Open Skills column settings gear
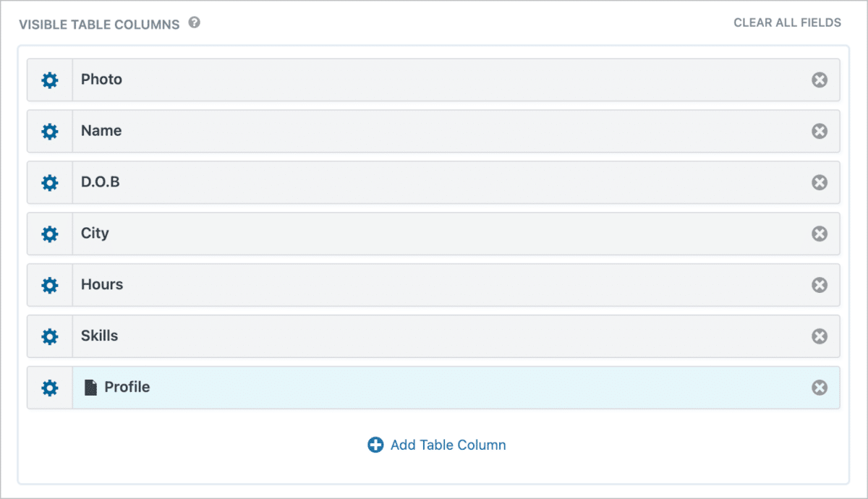Screen dimensions: 868x499 (x=49, y=337)
